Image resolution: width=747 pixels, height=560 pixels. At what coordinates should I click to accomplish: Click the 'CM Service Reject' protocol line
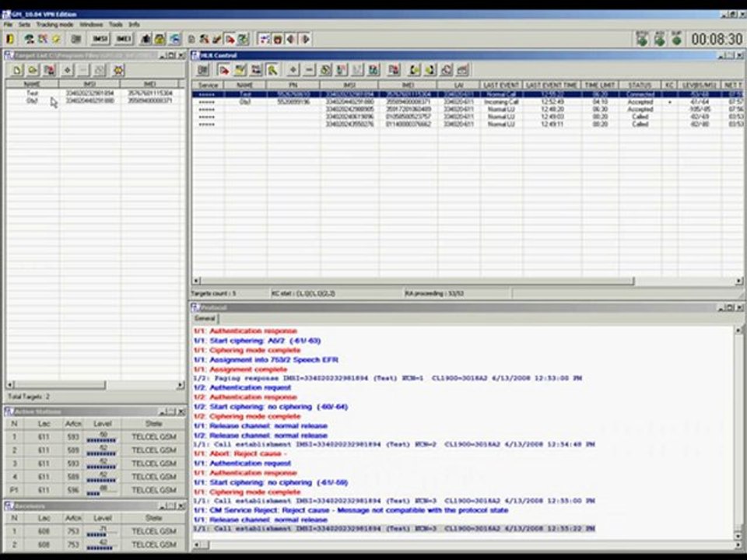(351, 510)
